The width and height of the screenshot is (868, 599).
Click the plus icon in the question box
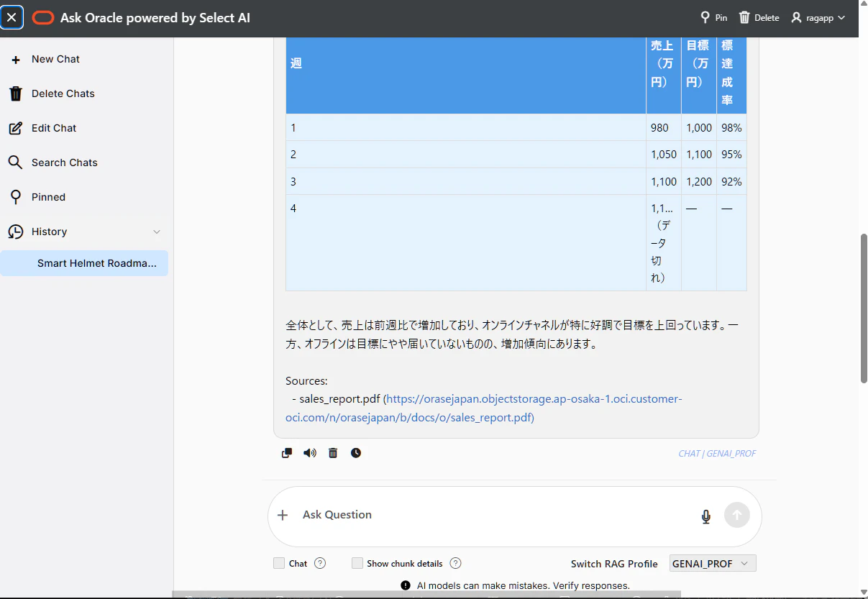pos(283,515)
